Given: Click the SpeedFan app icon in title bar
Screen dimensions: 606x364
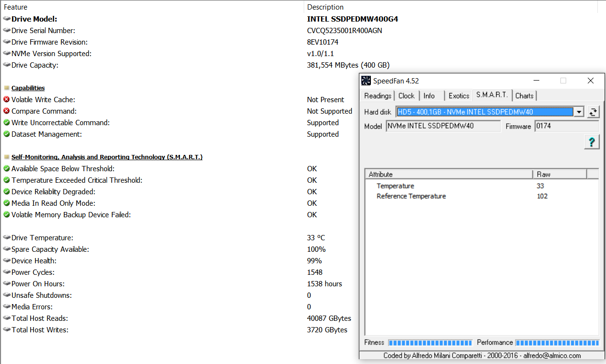Looking at the screenshot, I should (x=366, y=81).
